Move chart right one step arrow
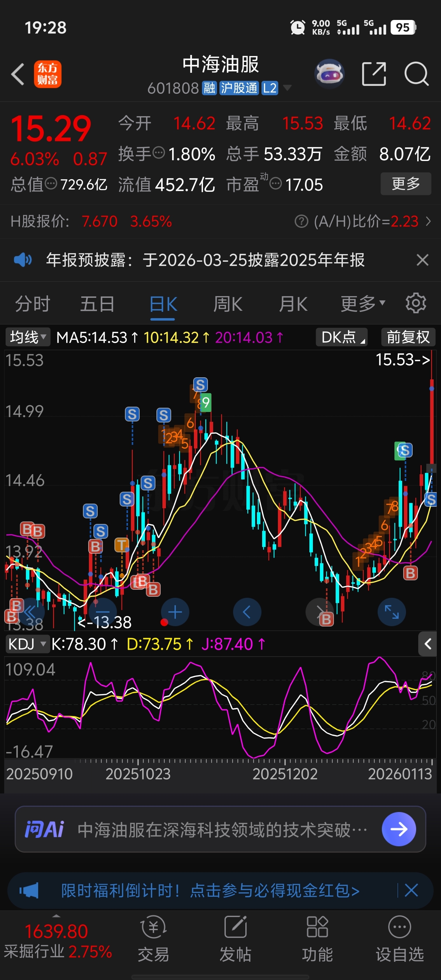The width and height of the screenshot is (441, 980). tap(320, 612)
